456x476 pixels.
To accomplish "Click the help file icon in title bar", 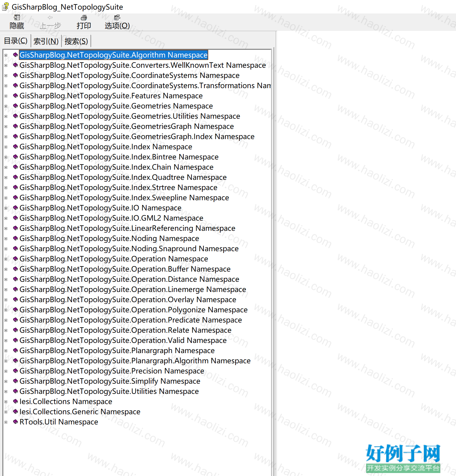I will (x=5, y=7).
